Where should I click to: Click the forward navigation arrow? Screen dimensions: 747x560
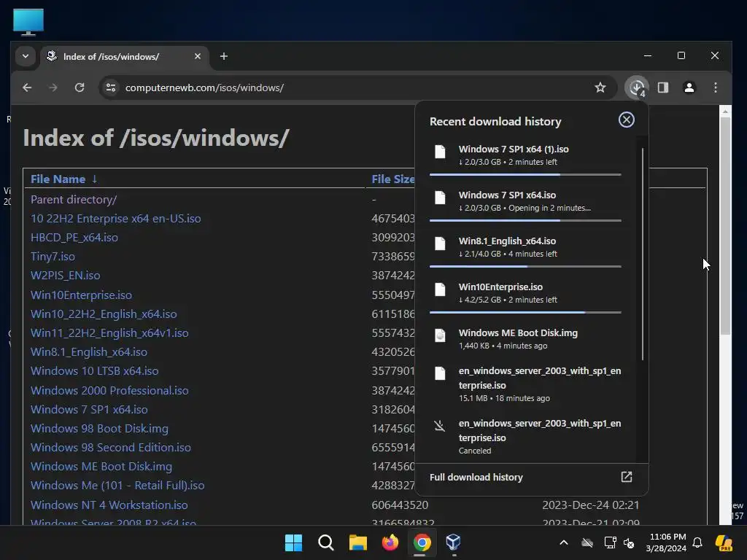[53, 87]
